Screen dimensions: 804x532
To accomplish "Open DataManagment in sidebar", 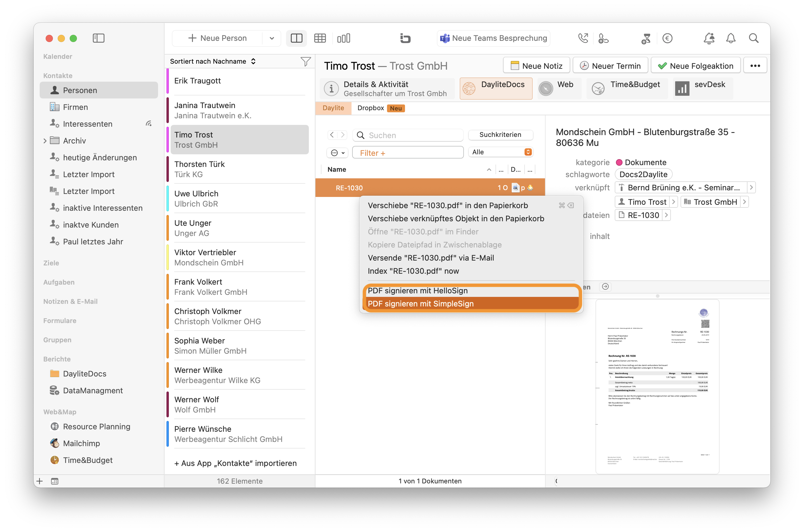I will pyautogui.click(x=99, y=391).
